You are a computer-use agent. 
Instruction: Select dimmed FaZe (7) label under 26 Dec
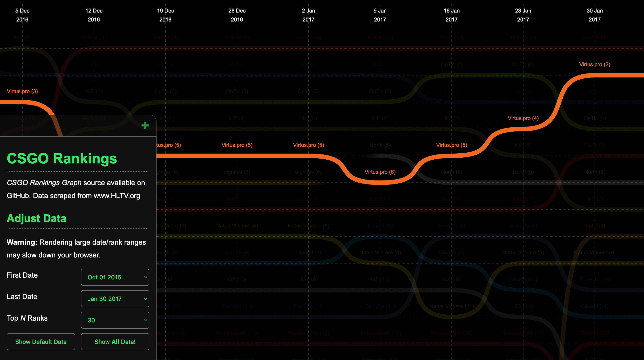pyautogui.click(x=237, y=199)
